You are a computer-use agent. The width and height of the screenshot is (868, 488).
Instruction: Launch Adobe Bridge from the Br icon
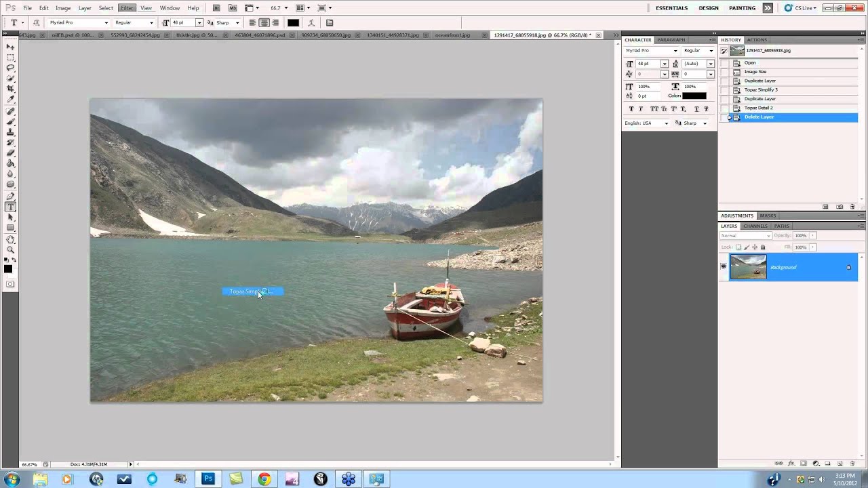point(216,8)
